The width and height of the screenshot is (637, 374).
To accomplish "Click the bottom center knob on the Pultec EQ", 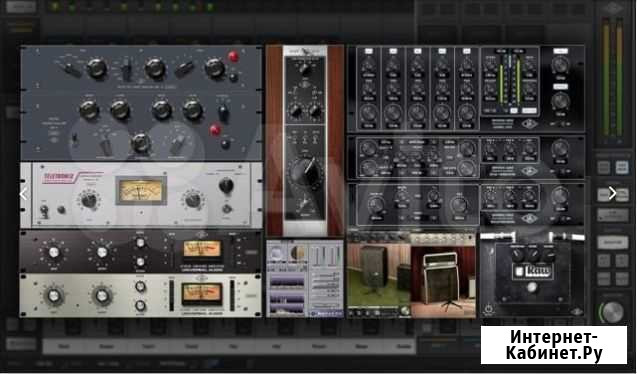I will 141,143.
